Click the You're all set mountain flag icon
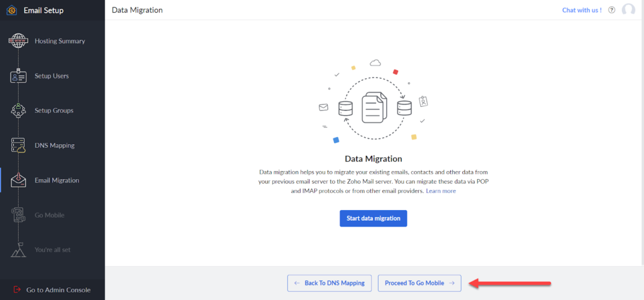This screenshot has height=300, width=644. click(x=18, y=250)
